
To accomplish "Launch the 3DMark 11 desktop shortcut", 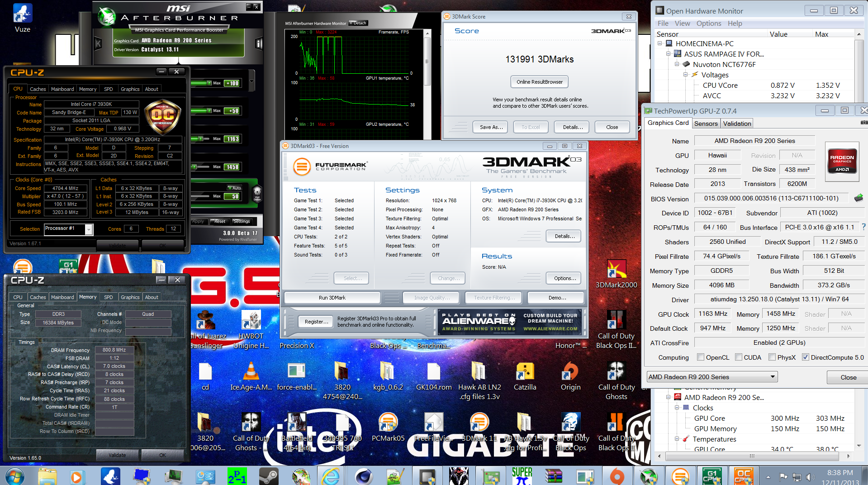I will [x=479, y=427].
